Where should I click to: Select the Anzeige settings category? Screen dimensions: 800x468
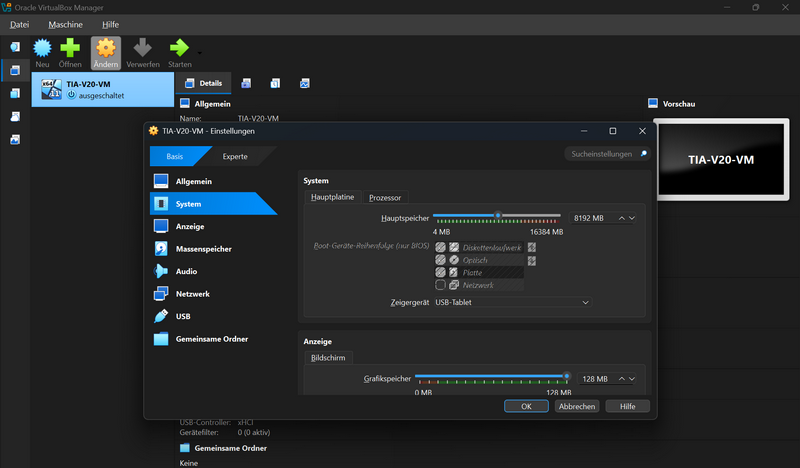coord(189,226)
